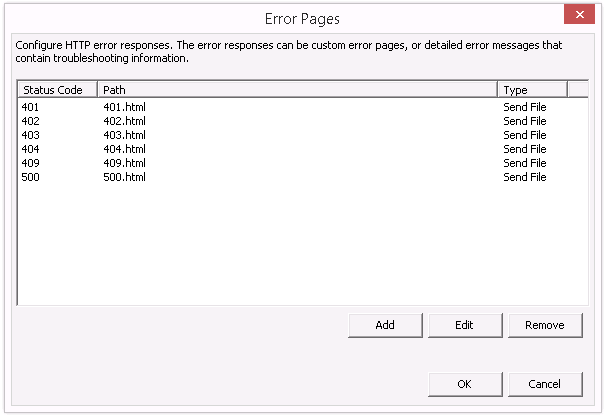
Task: Click the 402.html path entry
Action: pos(124,121)
